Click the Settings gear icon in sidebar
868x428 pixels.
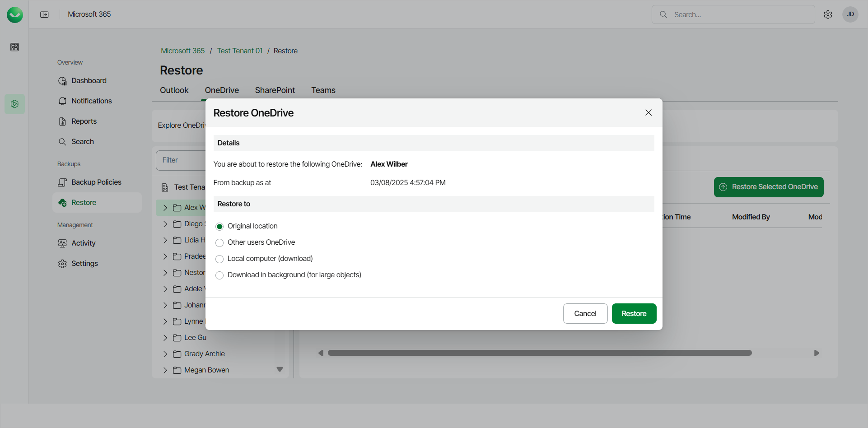62,264
